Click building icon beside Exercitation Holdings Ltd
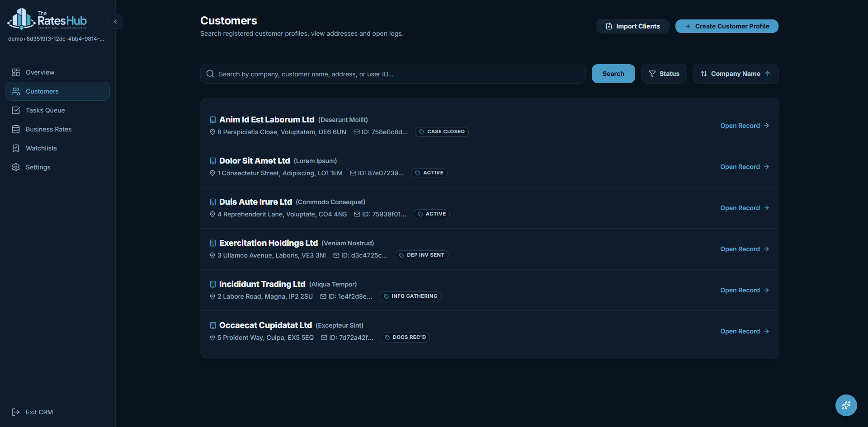The height and width of the screenshot is (427, 868). click(x=213, y=243)
